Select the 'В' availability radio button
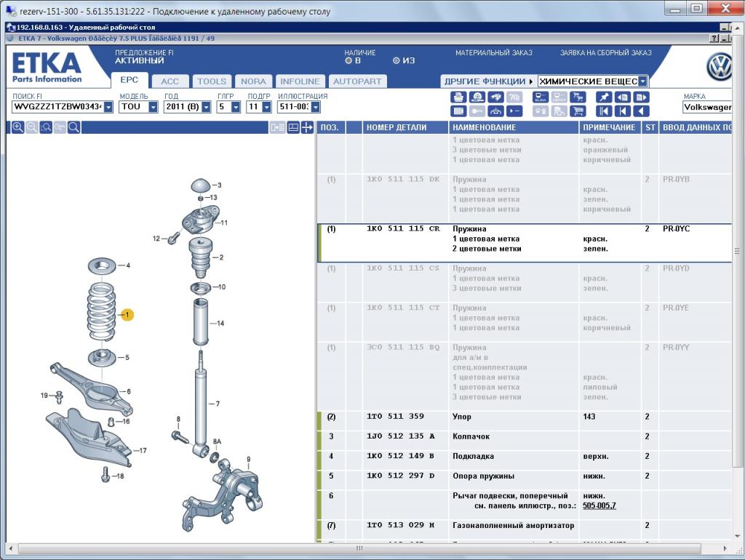Image resolution: width=745 pixels, height=560 pixels. click(x=348, y=61)
